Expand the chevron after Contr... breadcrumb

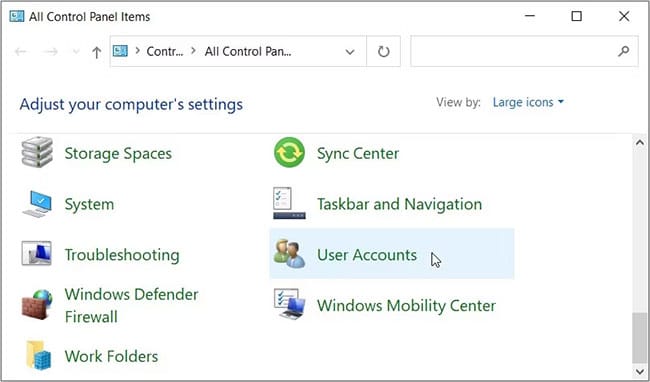[x=193, y=51]
